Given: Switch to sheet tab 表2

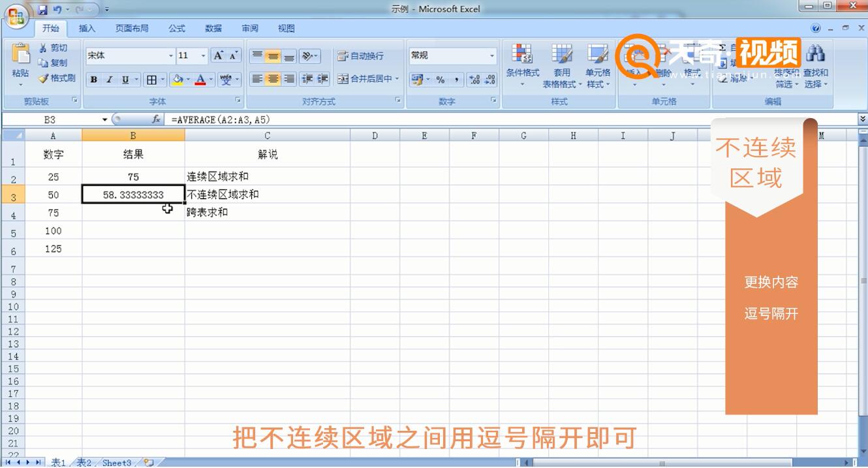Looking at the screenshot, I should point(84,463).
